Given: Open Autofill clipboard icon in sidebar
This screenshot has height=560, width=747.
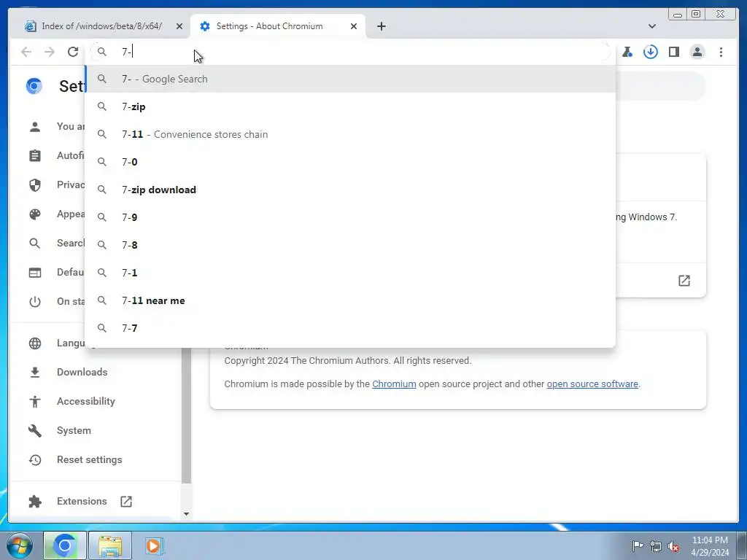Looking at the screenshot, I should [35, 156].
